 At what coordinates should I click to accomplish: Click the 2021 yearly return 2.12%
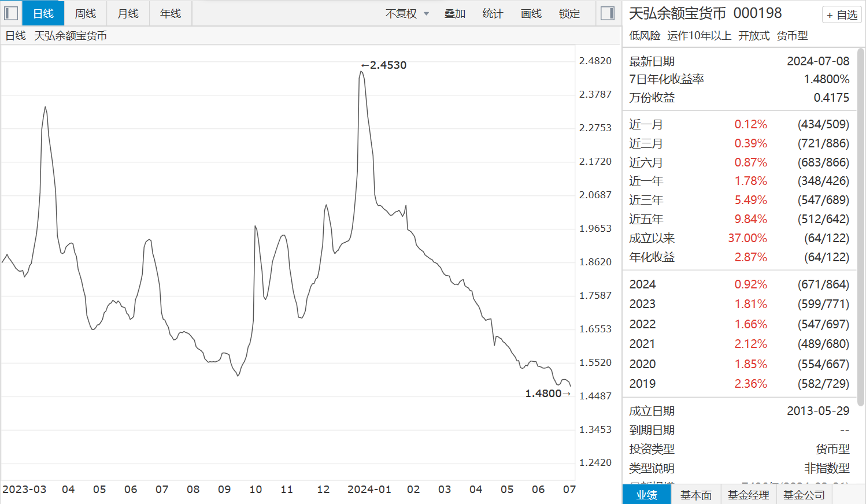coord(750,344)
